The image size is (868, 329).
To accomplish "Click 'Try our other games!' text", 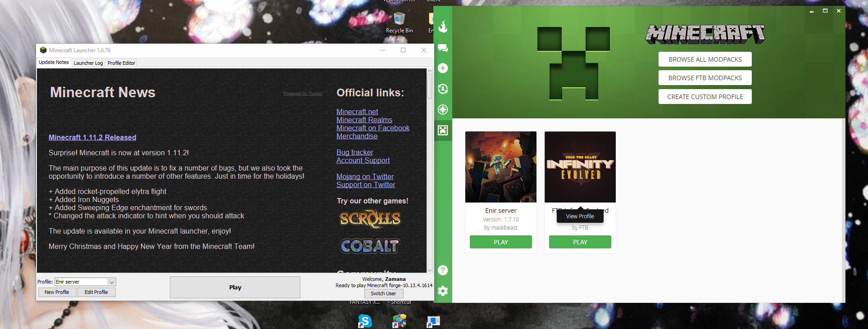I will (373, 201).
